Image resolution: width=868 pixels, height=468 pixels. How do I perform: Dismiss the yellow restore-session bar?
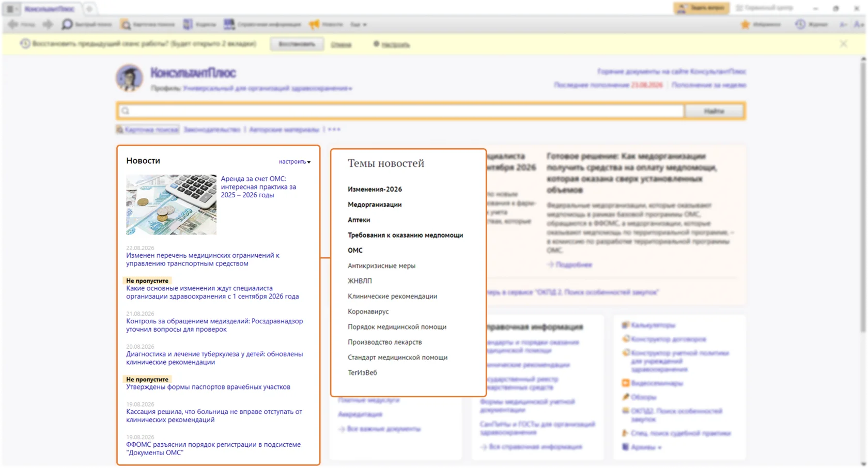844,44
